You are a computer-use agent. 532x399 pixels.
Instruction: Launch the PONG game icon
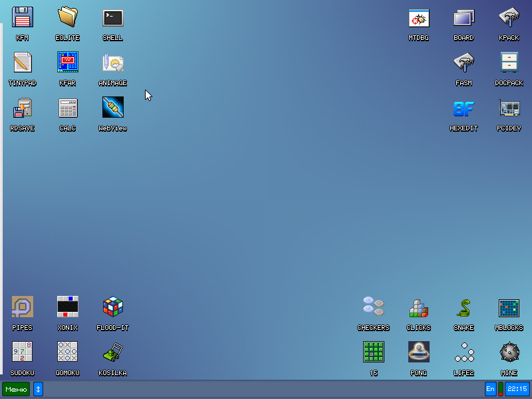[418, 352]
